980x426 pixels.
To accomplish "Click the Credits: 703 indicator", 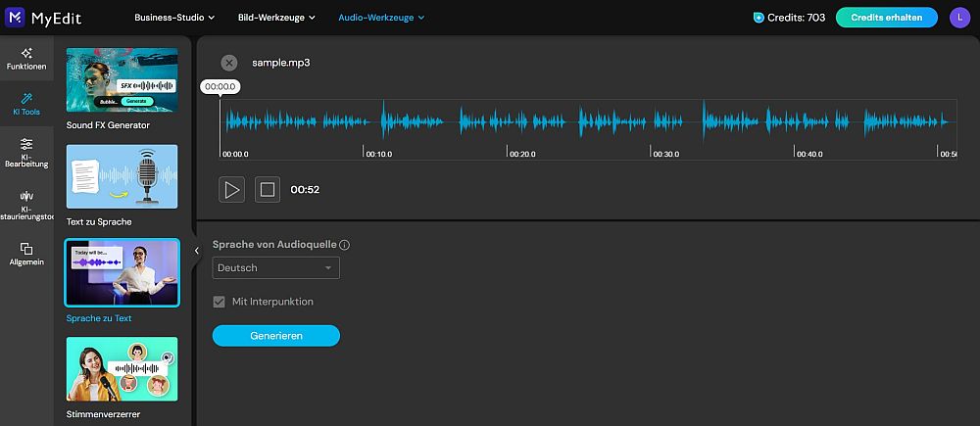I will pyautogui.click(x=789, y=18).
